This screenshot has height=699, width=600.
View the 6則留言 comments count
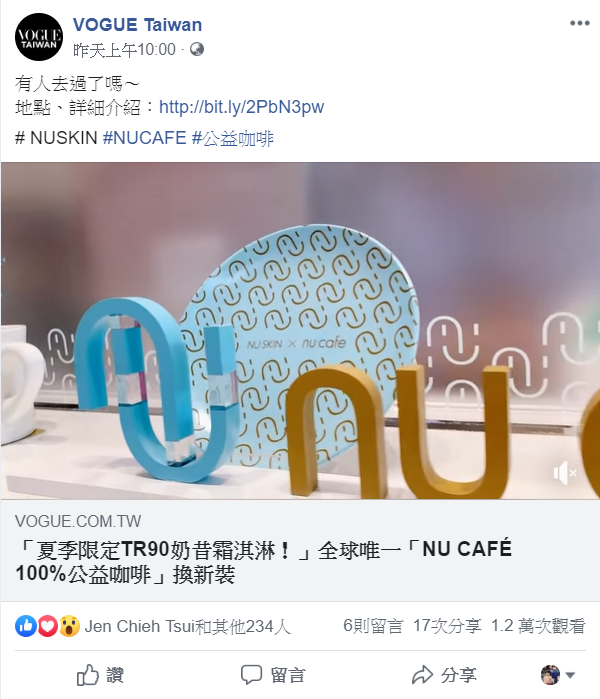point(373,626)
